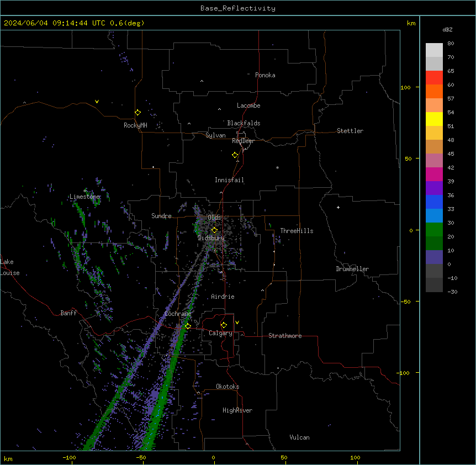Pick the orange 57-60 dBZ legend swatch
Image resolution: width=476 pixels, height=465 pixels.
click(x=434, y=91)
